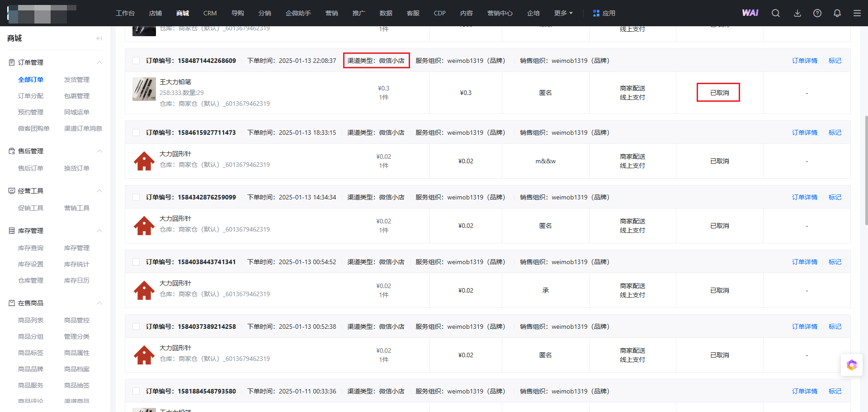Open 促销工具 in sidebar
The width and height of the screenshot is (868, 412).
31,208
